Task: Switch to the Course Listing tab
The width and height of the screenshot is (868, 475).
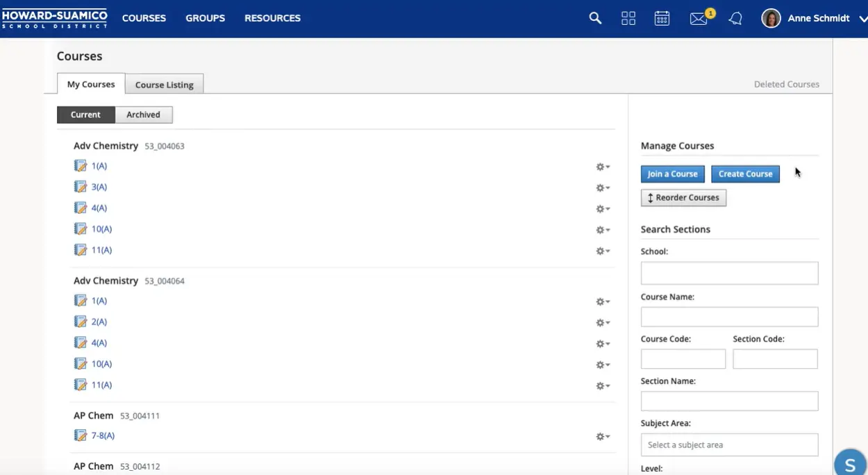Action: tap(164, 85)
